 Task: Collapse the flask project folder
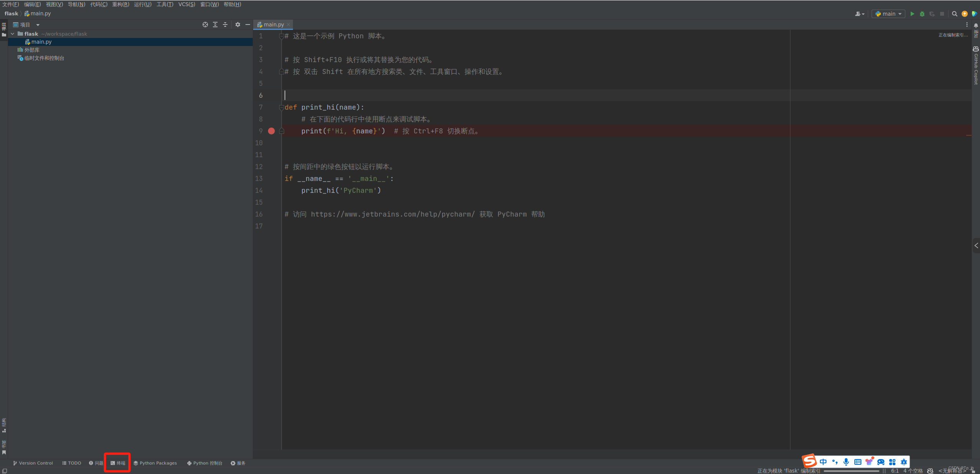pos(13,34)
